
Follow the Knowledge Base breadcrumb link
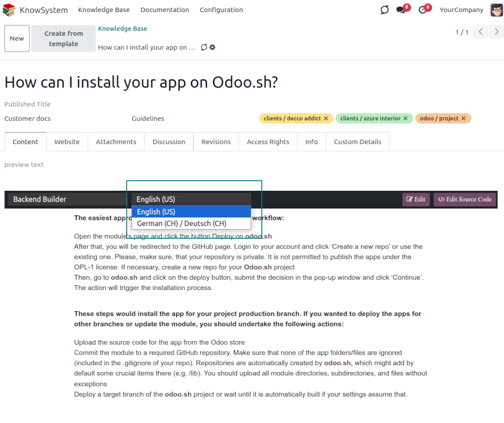[x=123, y=29]
